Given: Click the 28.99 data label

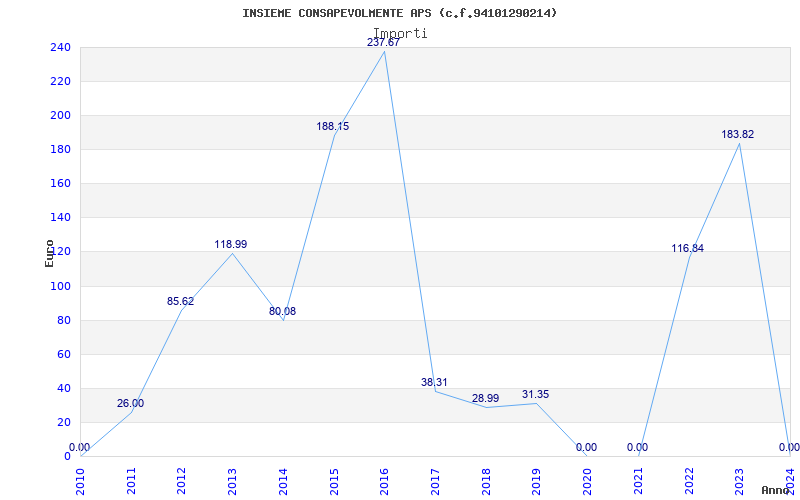Looking at the screenshot, I should [485, 398].
